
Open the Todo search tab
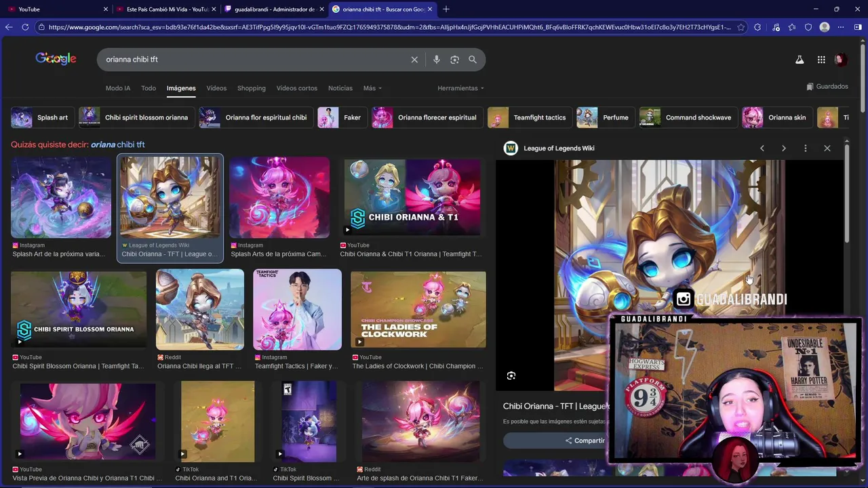[149, 88]
